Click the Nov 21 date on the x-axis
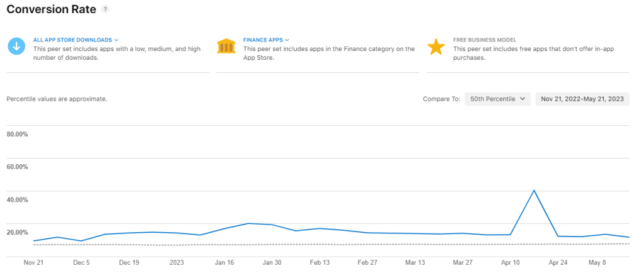 pos(34,263)
